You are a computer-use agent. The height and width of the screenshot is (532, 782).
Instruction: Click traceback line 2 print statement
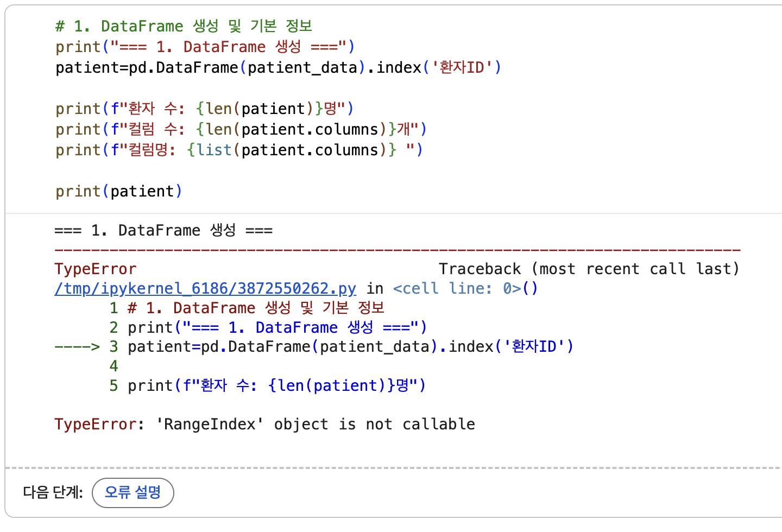268,327
